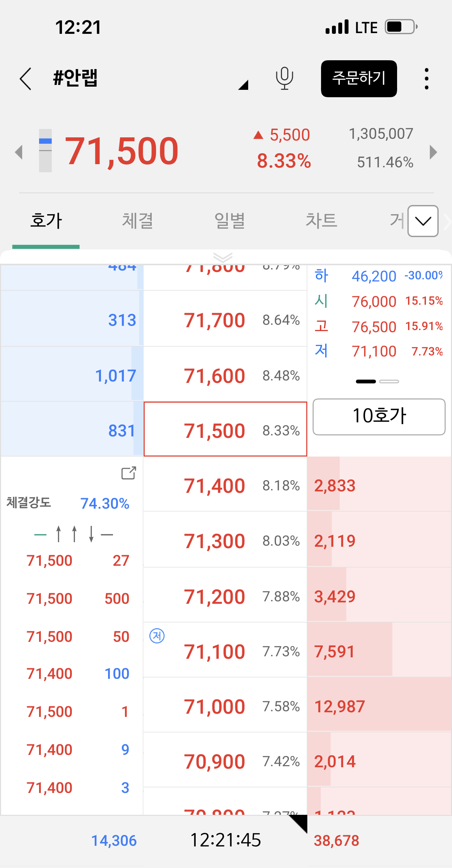Activate the microphone voice search icon
Screen dimensions: 452x868
click(284, 78)
